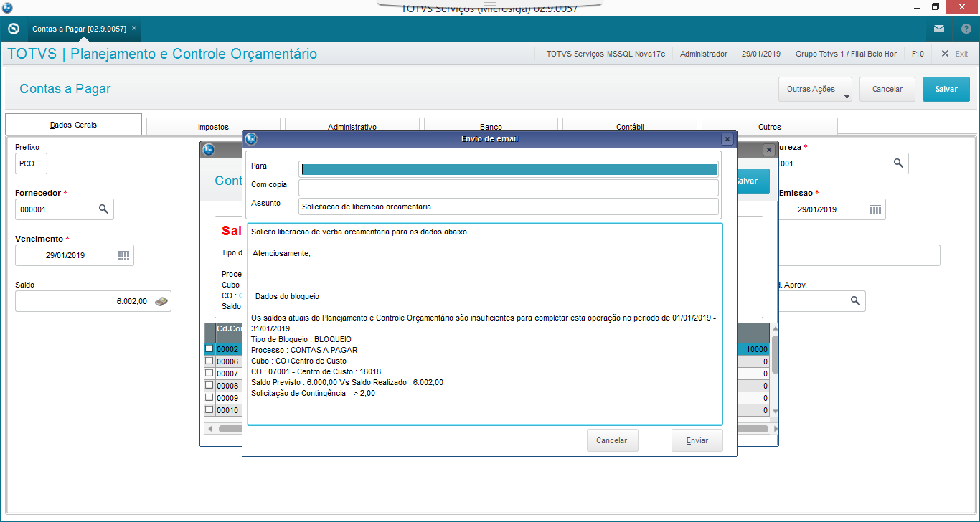
Task: Tick the checkbox for row 00007
Action: point(209,373)
